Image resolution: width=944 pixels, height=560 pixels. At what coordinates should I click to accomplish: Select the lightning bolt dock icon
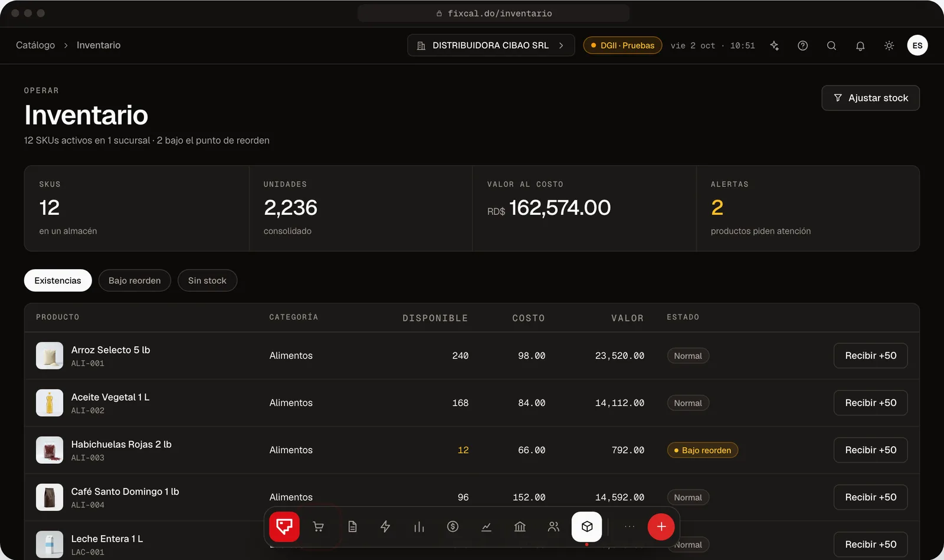coord(385,526)
